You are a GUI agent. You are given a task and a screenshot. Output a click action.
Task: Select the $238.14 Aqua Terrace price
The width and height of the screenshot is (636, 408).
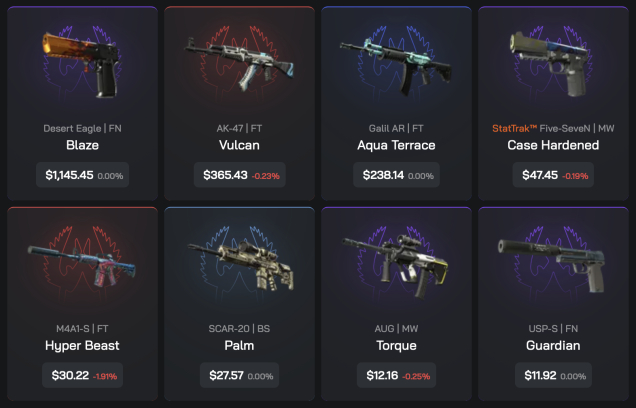coord(396,175)
